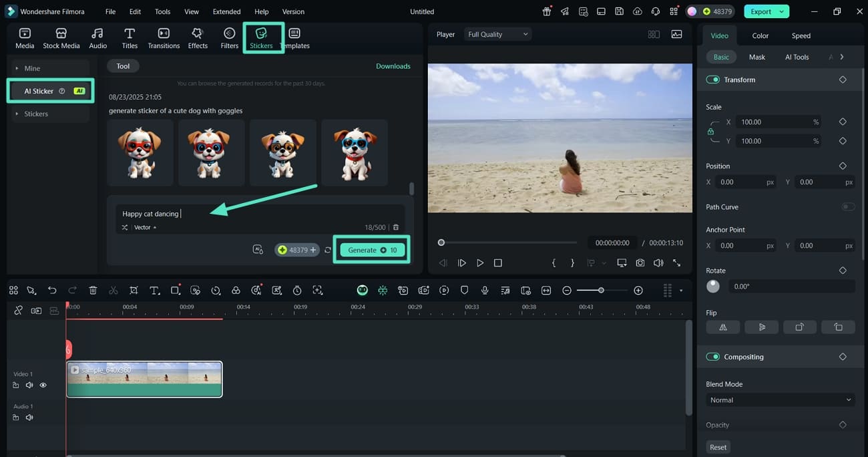Viewport: 868px width, 457px height.
Task: Zoom in the timeline with plus icon
Action: pos(638,290)
